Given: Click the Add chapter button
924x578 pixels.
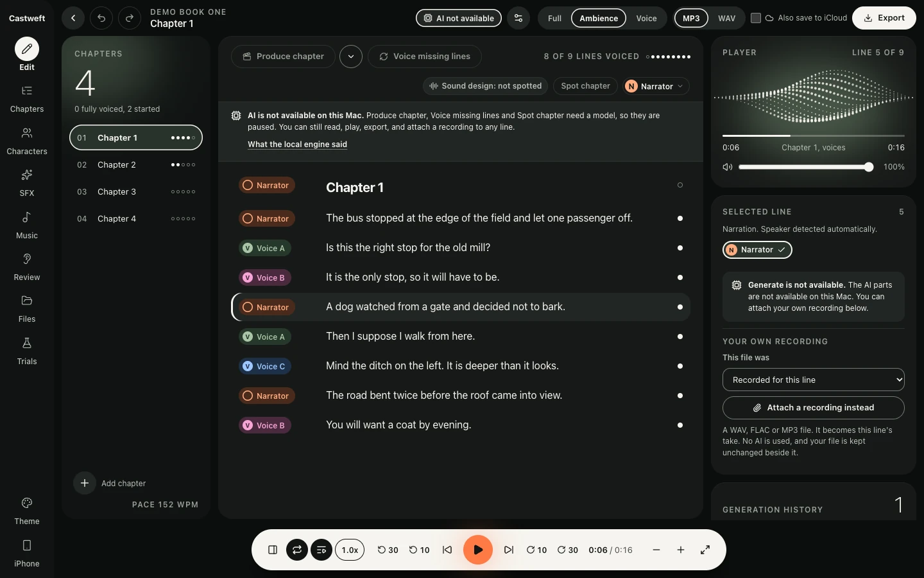Looking at the screenshot, I should click(x=110, y=483).
